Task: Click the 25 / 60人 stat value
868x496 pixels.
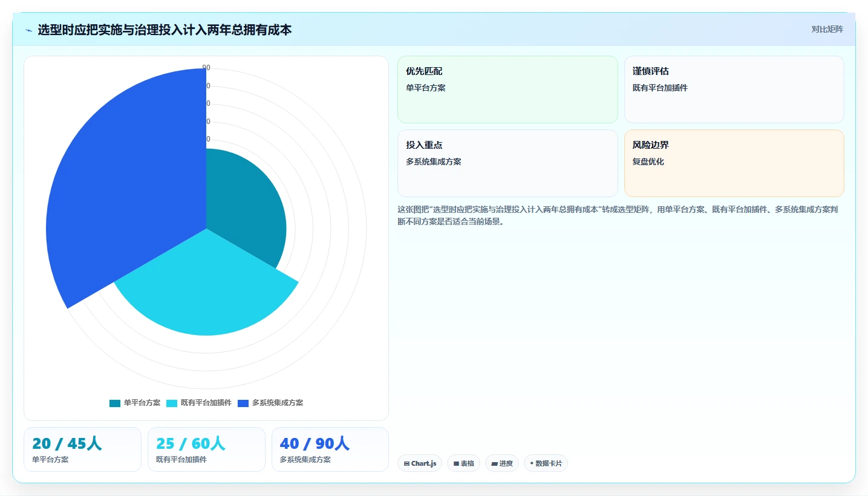Action: tap(191, 443)
